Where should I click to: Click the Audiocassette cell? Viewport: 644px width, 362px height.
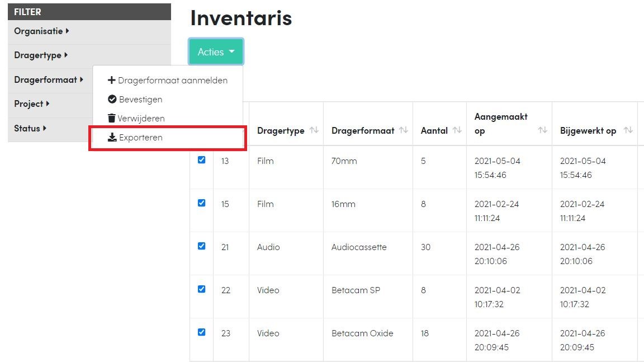359,247
